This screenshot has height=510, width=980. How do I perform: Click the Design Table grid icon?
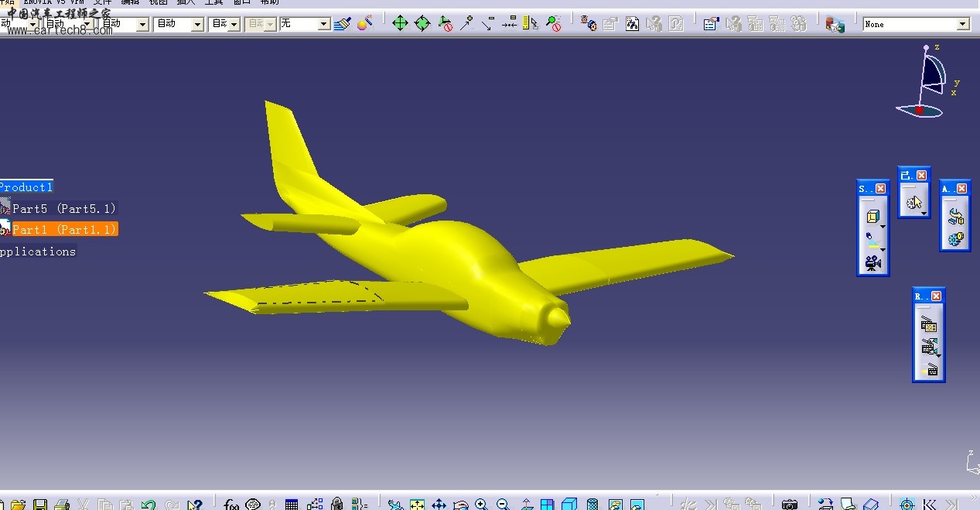292,505
